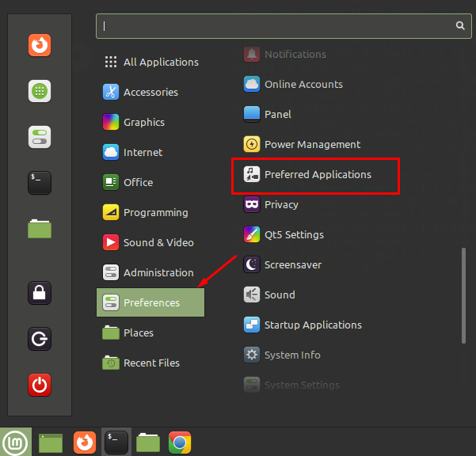Open Terminal from the taskbar

click(116, 443)
